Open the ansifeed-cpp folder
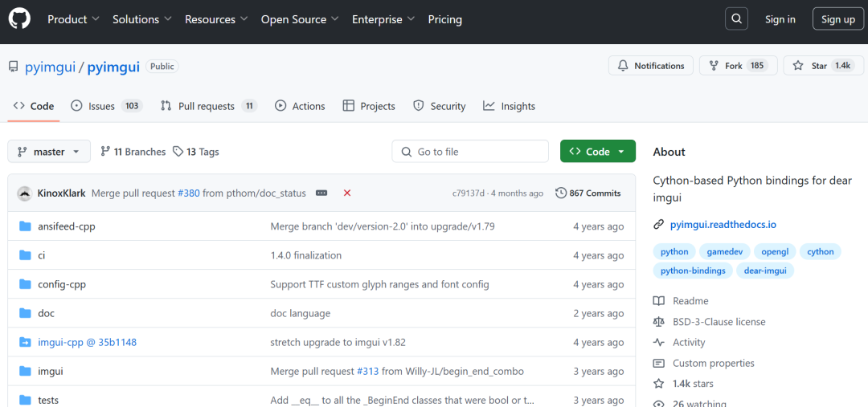The image size is (868, 407). (66, 226)
